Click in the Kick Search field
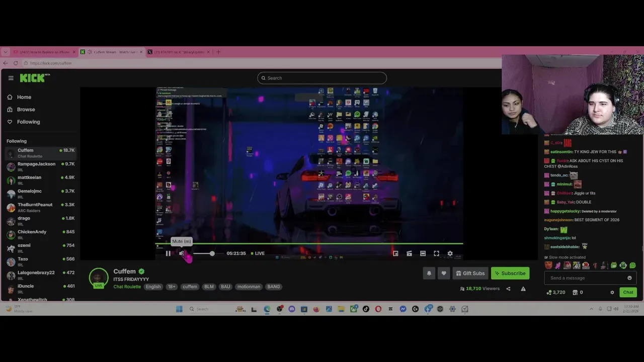Viewport: 644px width, 362px height. pyautogui.click(x=322, y=78)
